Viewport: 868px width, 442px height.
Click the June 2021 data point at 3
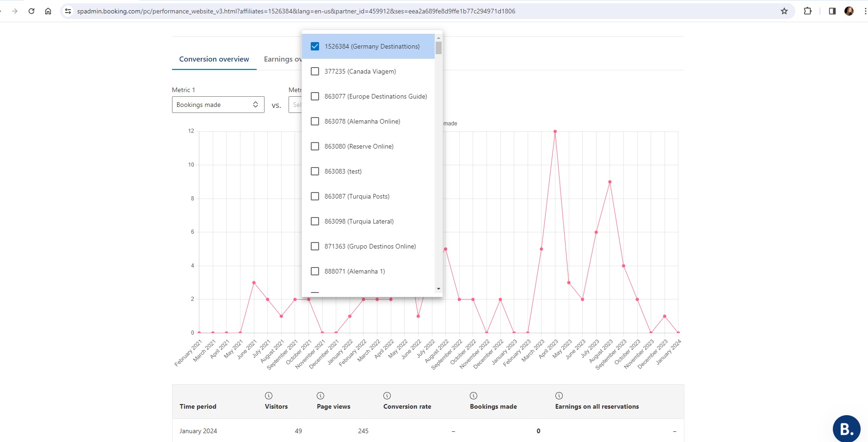pos(254,283)
